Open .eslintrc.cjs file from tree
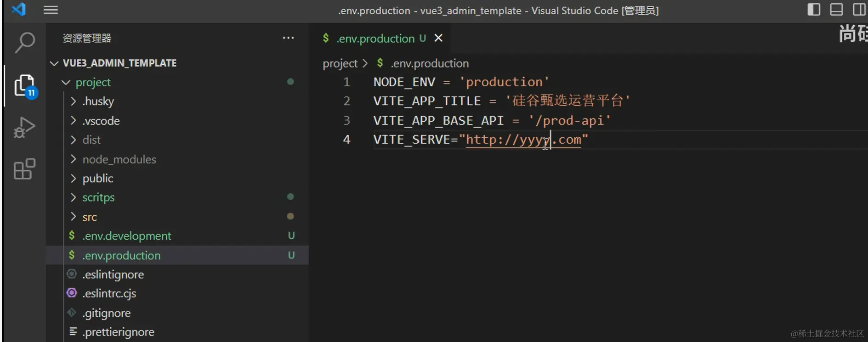The height and width of the screenshot is (342, 868). click(x=109, y=293)
